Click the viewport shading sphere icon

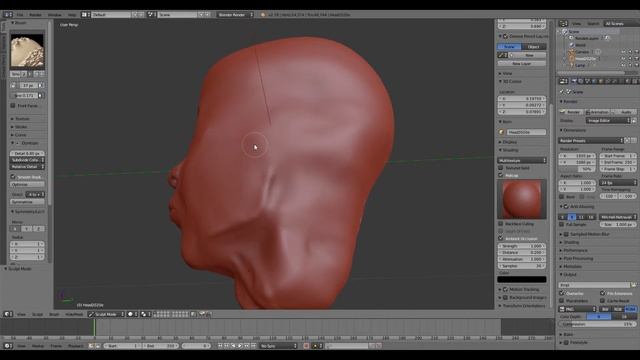point(132,314)
